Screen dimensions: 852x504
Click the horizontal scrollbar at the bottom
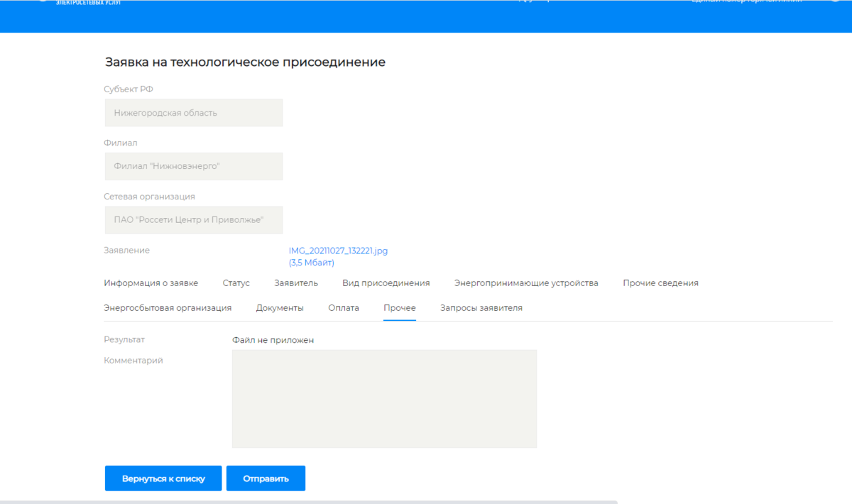pos(309,502)
